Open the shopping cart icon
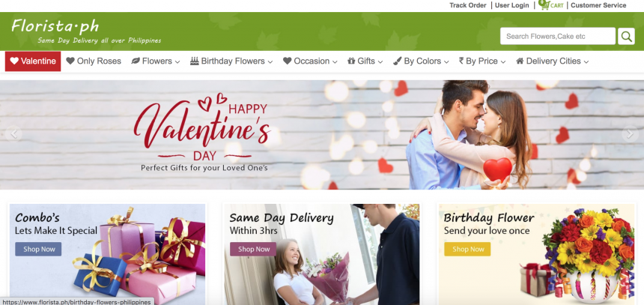This screenshot has height=305, width=644. click(544, 5)
